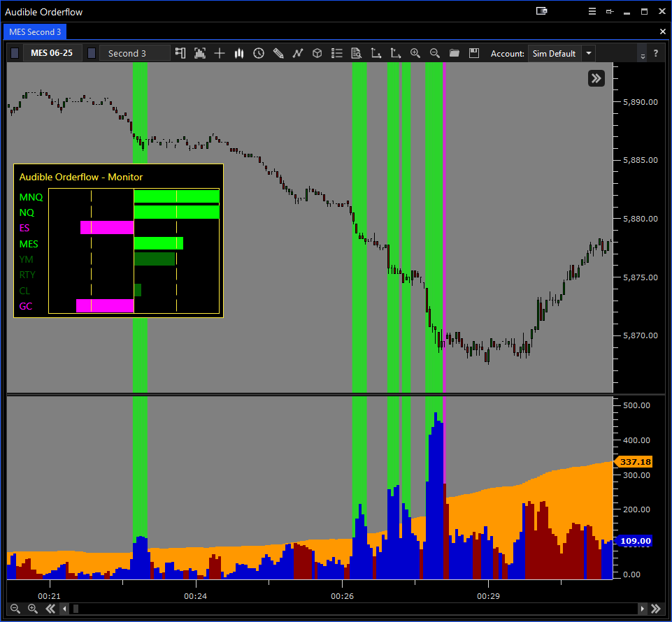Save with the floppy disk icon
The height and width of the screenshot is (622, 672).
tap(473, 53)
